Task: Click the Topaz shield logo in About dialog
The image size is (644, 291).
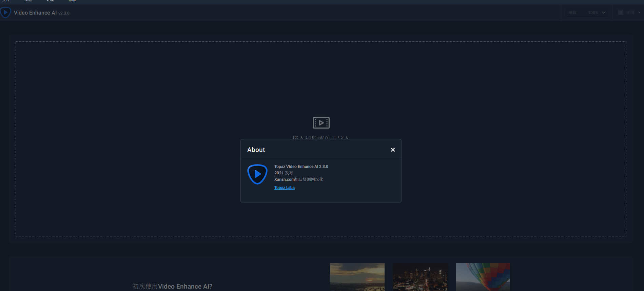Action: (x=257, y=174)
